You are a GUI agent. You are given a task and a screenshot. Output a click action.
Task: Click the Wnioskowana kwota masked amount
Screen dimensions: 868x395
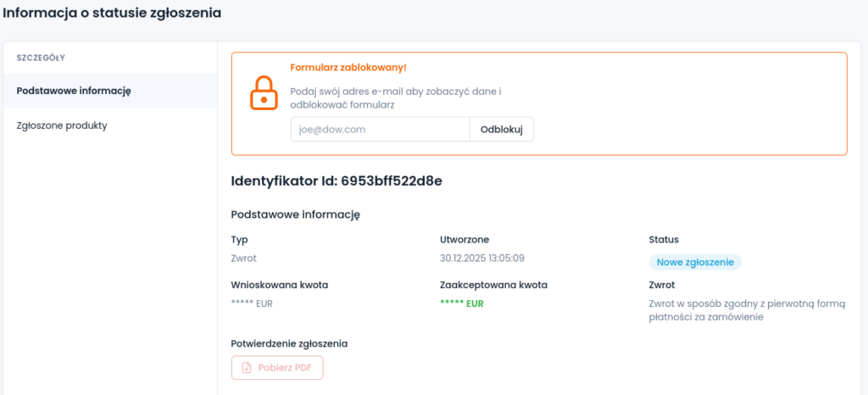point(252,303)
